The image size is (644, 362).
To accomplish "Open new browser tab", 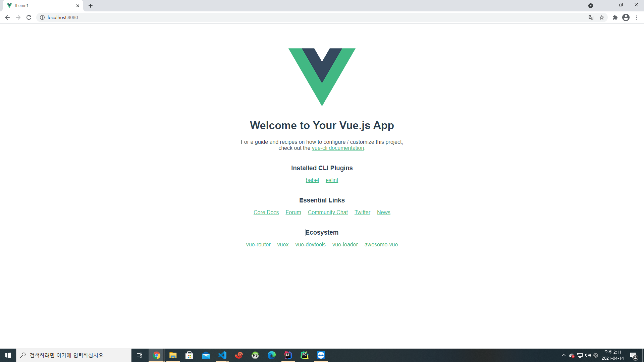I will (x=91, y=6).
